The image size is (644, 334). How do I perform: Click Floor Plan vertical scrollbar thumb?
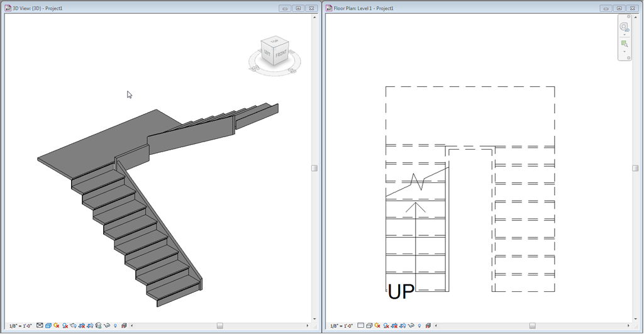click(x=635, y=168)
